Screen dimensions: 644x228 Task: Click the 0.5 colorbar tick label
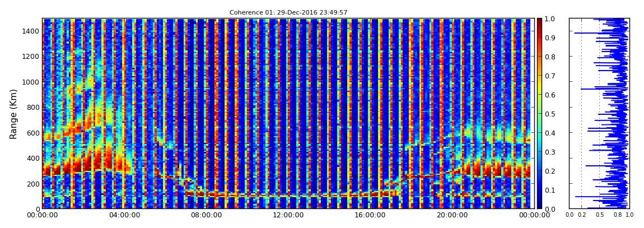[x=551, y=114]
